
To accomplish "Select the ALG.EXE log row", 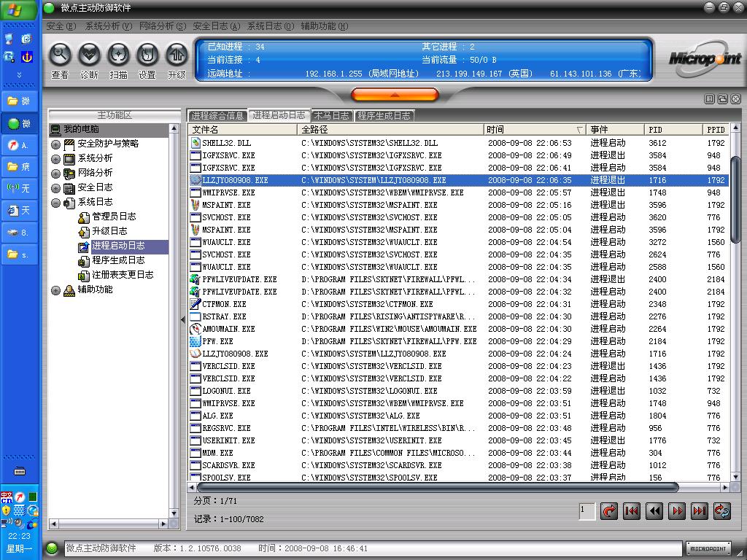I will (x=459, y=415).
